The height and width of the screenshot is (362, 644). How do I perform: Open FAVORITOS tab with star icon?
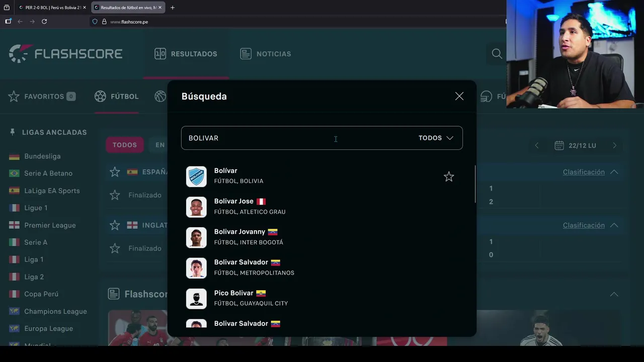click(42, 96)
